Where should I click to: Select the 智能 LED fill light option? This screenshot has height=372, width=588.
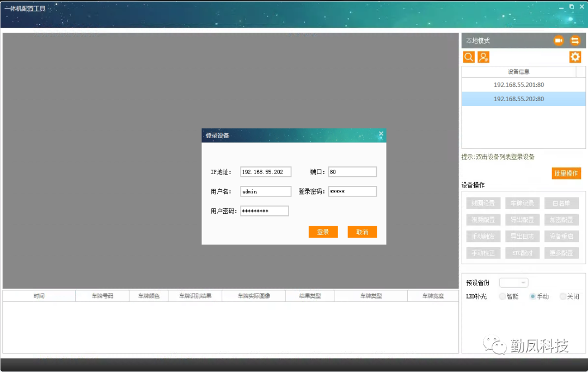(x=501, y=296)
